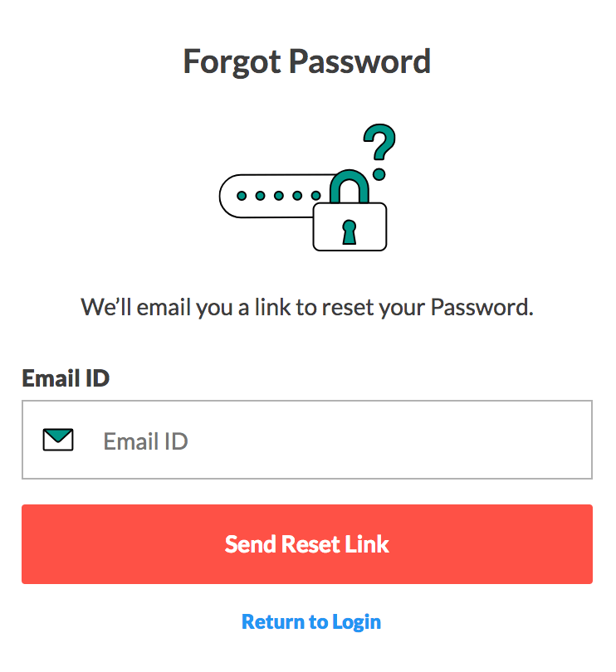Click the word "Login" in the blue link
This screenshot has height=672, width=616.
[356, 621]
